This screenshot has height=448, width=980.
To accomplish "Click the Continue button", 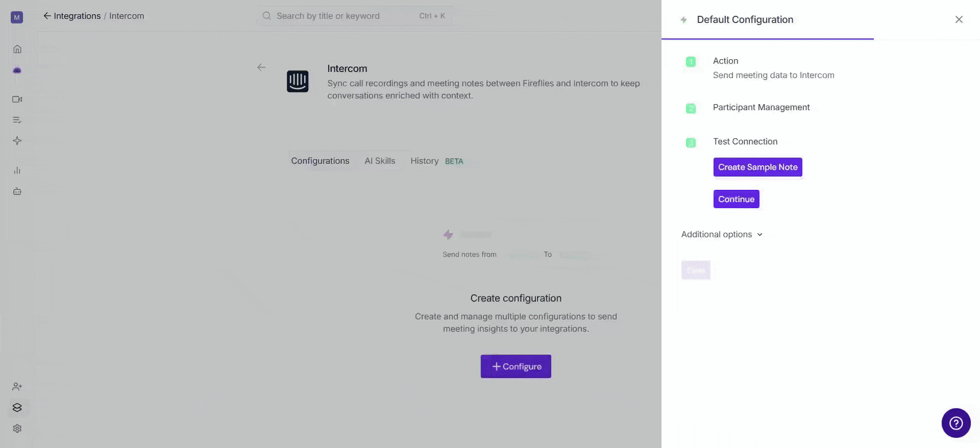I will tap(737, 199).
